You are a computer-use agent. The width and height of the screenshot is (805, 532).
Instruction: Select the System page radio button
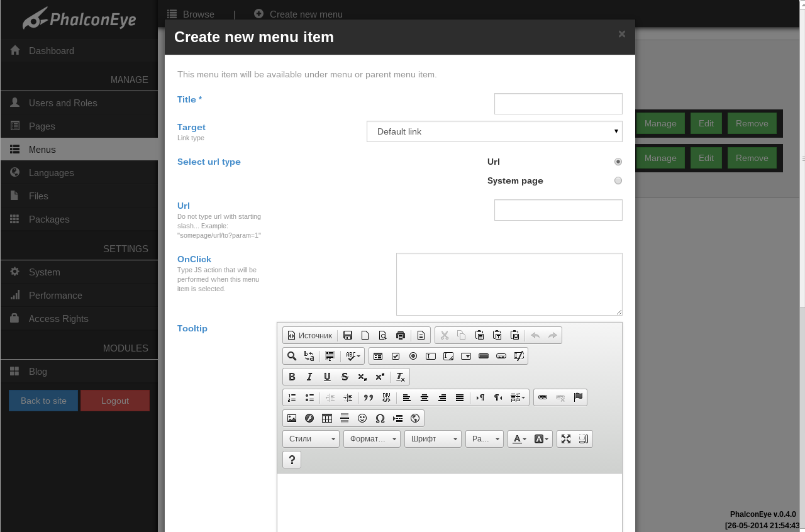[618, 180]
